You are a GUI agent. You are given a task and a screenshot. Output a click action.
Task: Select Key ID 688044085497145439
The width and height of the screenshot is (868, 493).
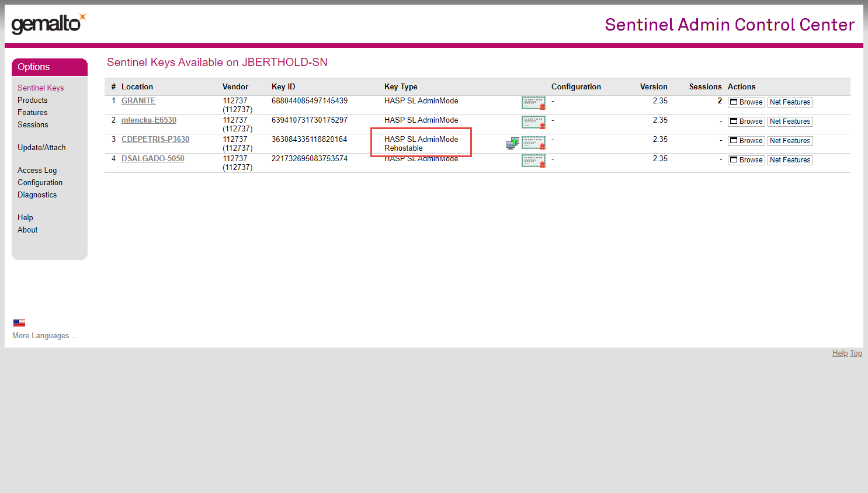310,100
